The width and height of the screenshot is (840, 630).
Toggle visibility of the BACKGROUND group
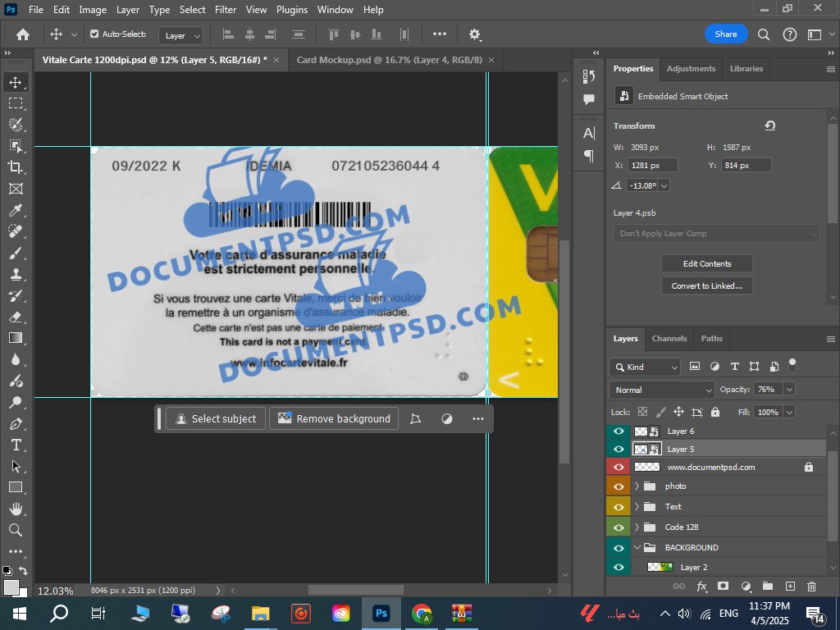pyautogui.click(x=619, y=547)
